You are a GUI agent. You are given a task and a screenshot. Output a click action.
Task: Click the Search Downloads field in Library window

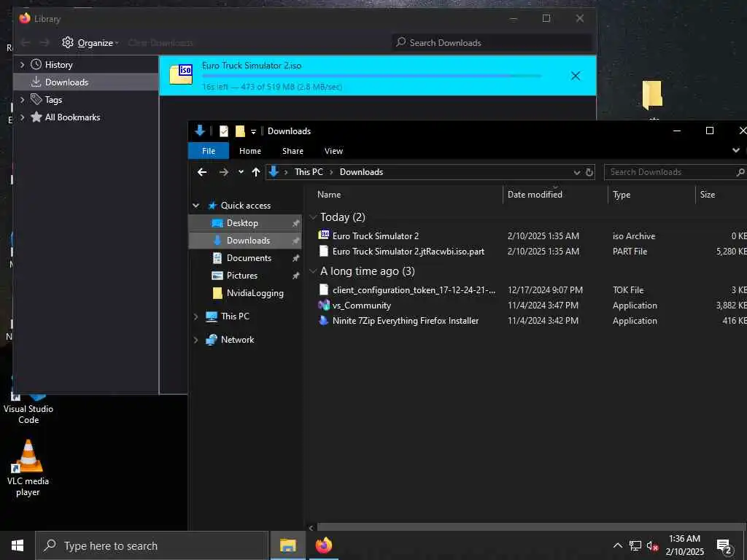492,43
